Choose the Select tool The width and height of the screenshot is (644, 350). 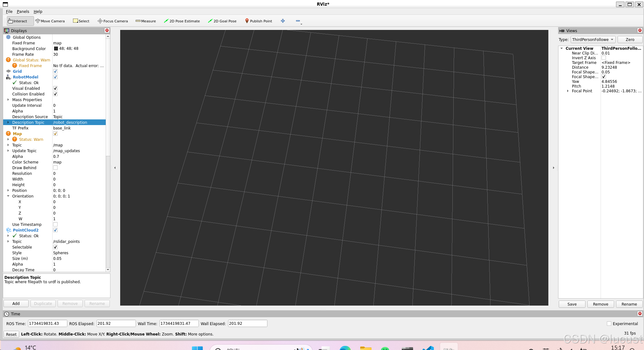(x=81, y=21)
